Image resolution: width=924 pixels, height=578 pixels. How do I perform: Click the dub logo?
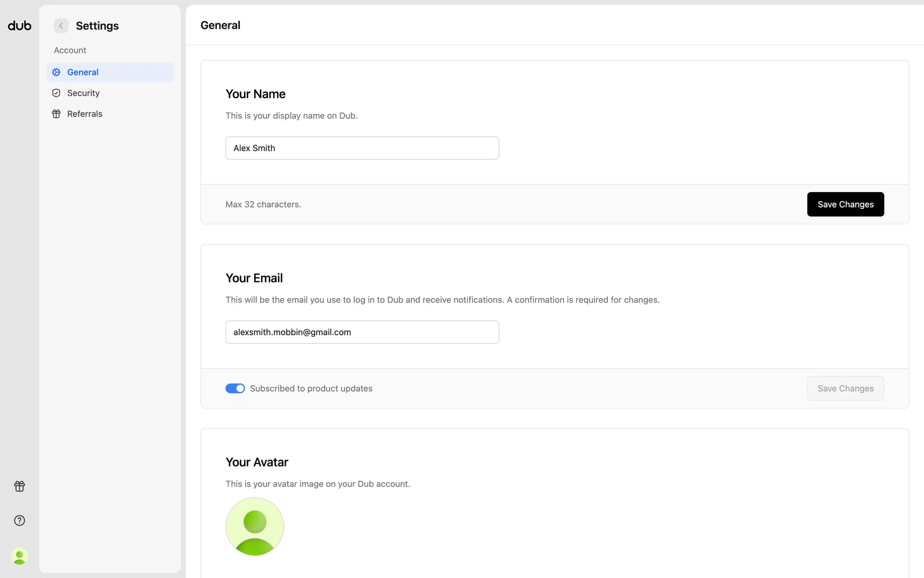point(19,26)
